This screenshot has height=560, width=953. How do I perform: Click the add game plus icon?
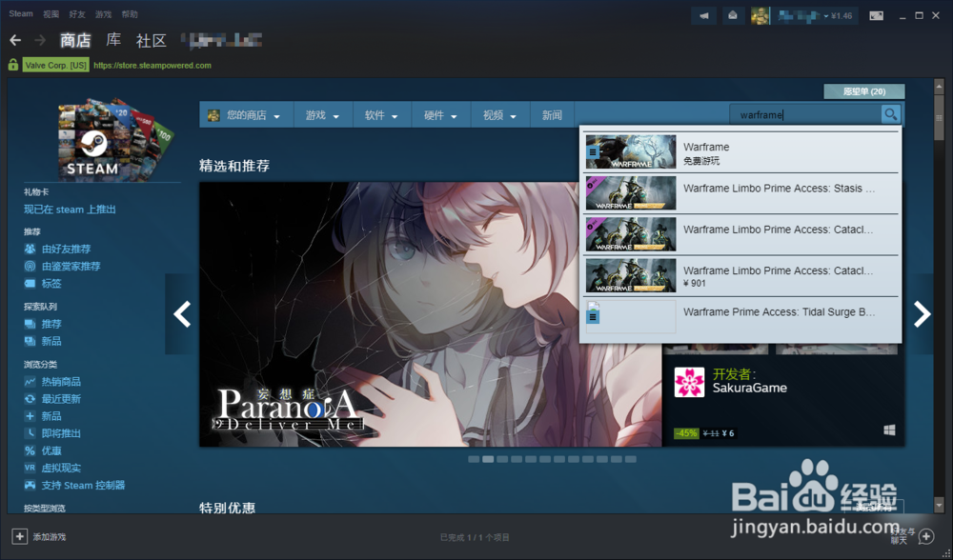[19, 536]
